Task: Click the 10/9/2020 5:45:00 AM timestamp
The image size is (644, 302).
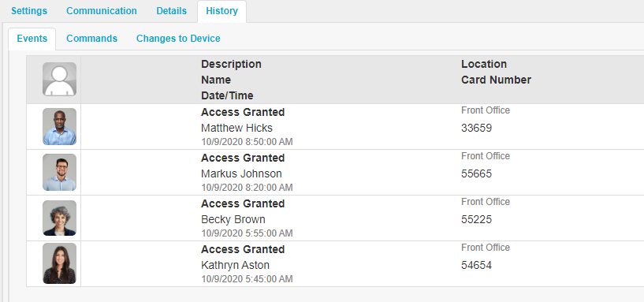Action: [x=247, y=279]
